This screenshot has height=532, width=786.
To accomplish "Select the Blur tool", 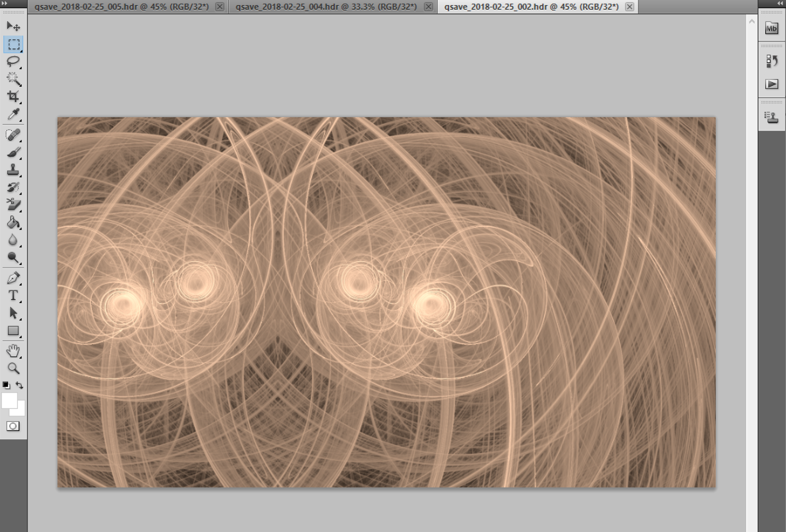I will point(13,240).
